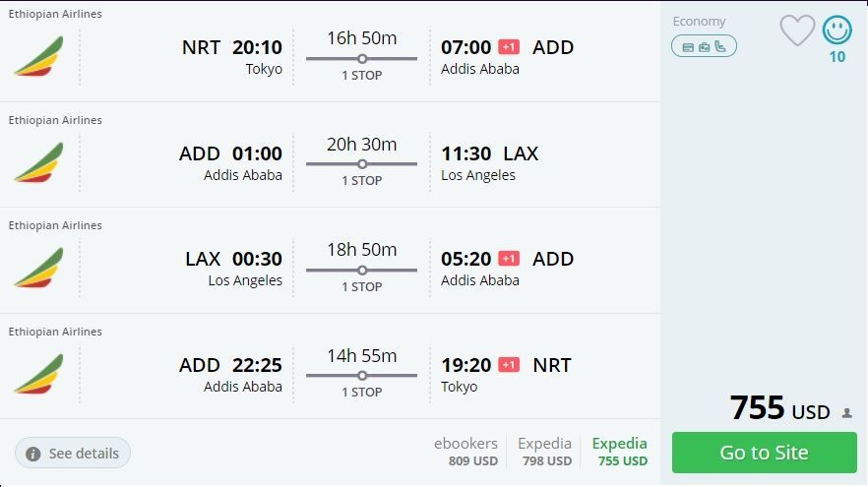Click the Ethiopian Airlines logo on NRT–ADD flight

coord(38,57)
